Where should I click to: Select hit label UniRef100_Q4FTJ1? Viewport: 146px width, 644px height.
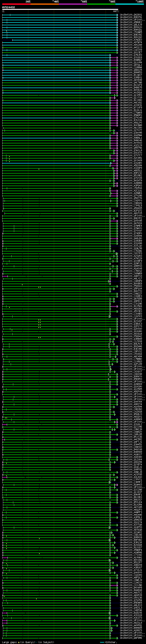(131, 442)
